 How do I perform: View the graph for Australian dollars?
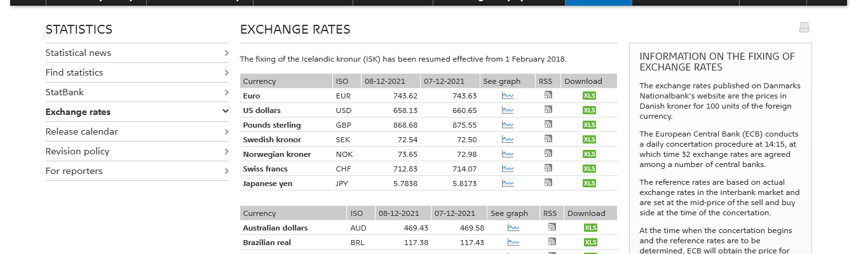click(x=513, y=228)
